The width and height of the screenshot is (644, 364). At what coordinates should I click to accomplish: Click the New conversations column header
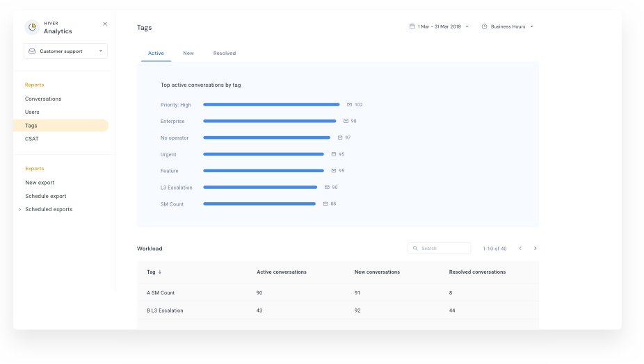[x=377, y=272]
